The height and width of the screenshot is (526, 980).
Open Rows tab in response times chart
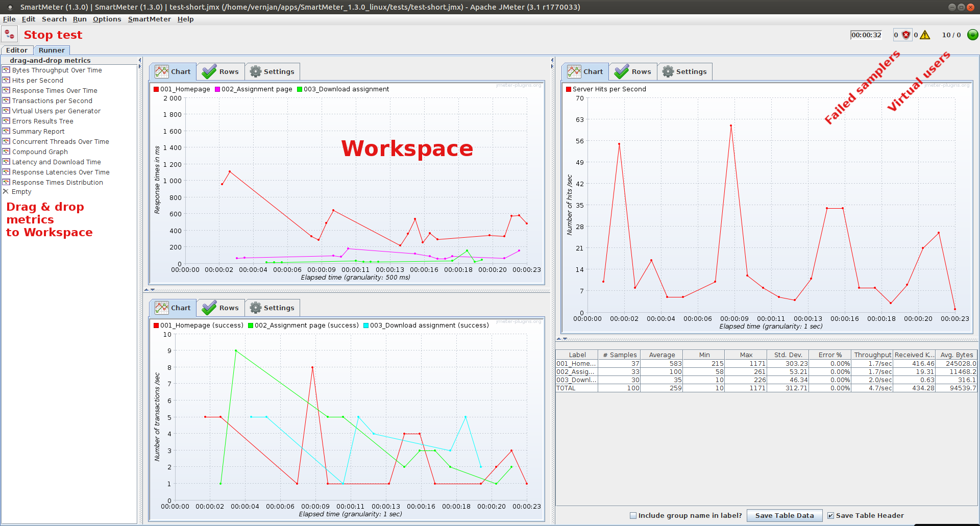click(220, 71)
